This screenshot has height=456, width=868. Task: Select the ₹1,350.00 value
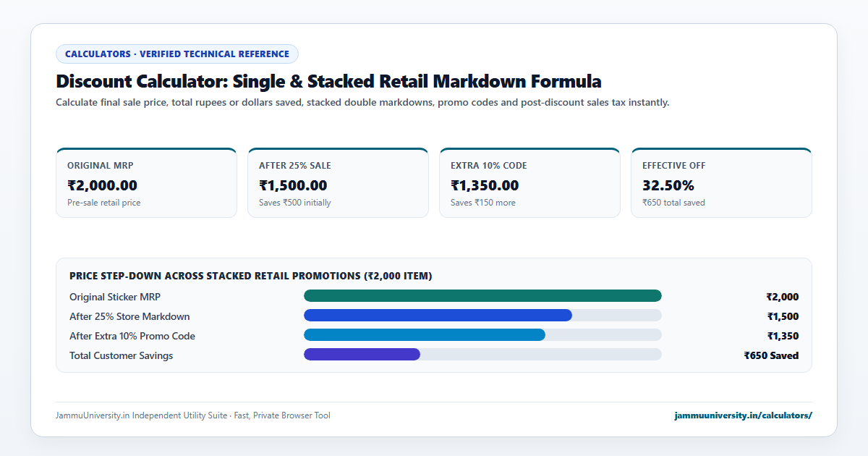point(485,185)
